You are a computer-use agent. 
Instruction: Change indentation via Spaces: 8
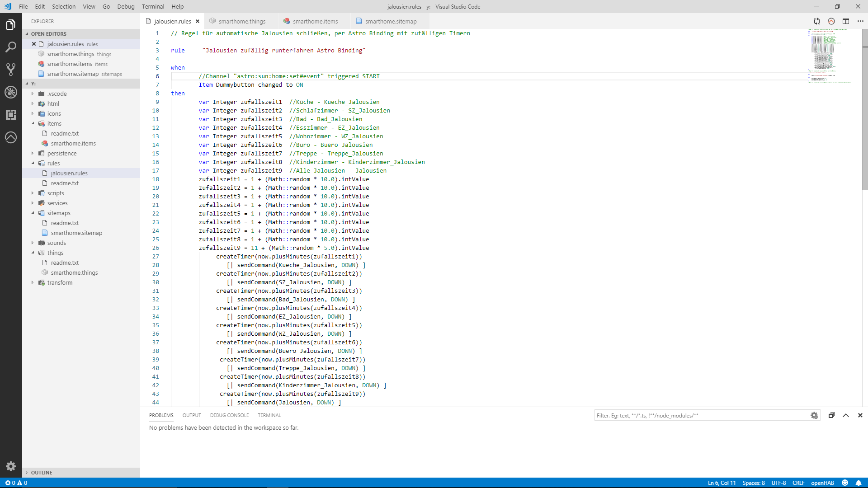click(x=754, y=483)
